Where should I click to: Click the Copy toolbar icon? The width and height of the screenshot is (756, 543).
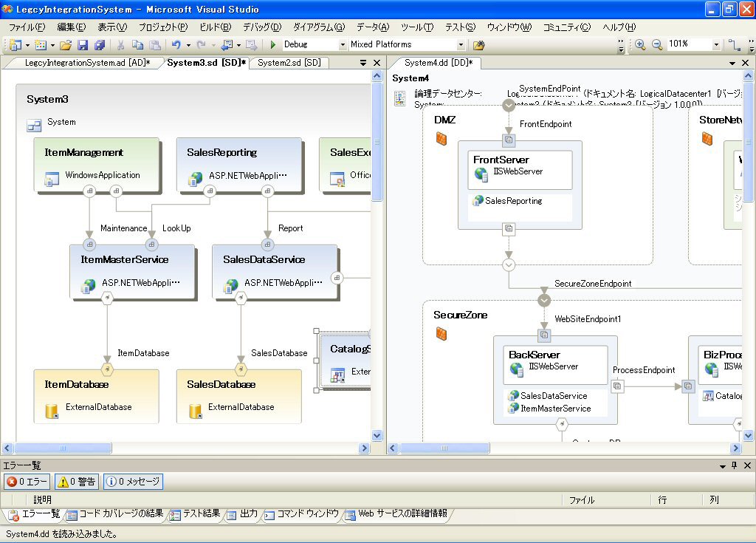click(x=137, y=45)
